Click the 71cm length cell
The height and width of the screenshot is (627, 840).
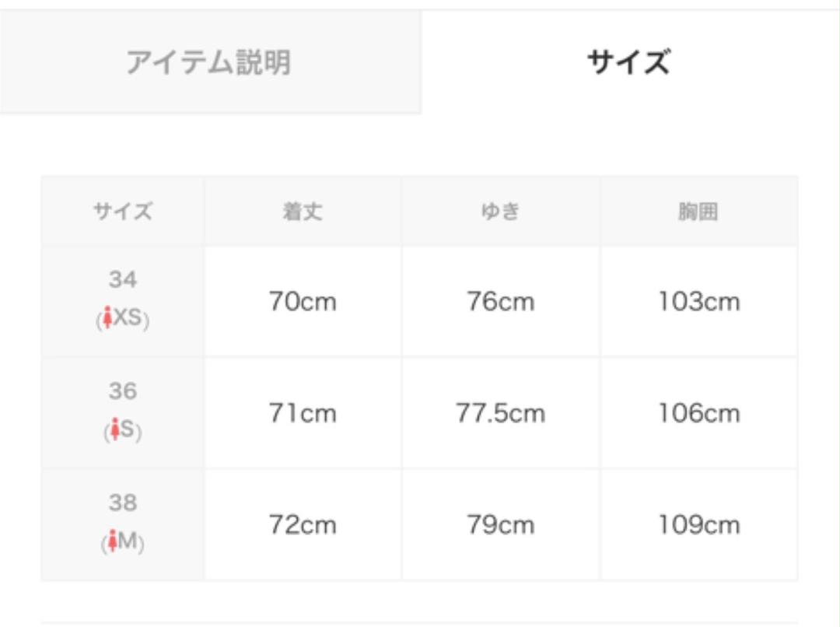(x=303, y=413)
